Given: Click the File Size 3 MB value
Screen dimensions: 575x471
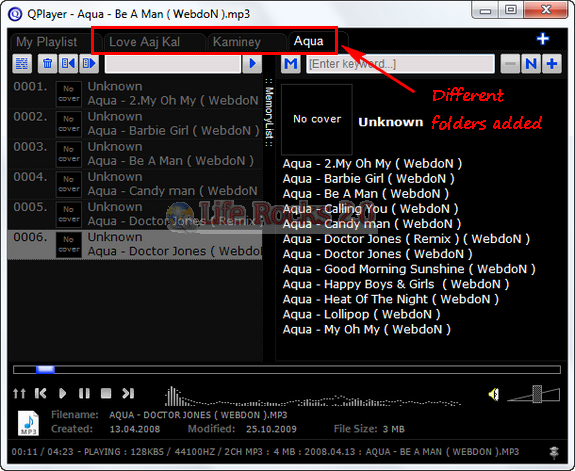Looking at the screenshot, I should pyautogui.click(x=393, y=429).
